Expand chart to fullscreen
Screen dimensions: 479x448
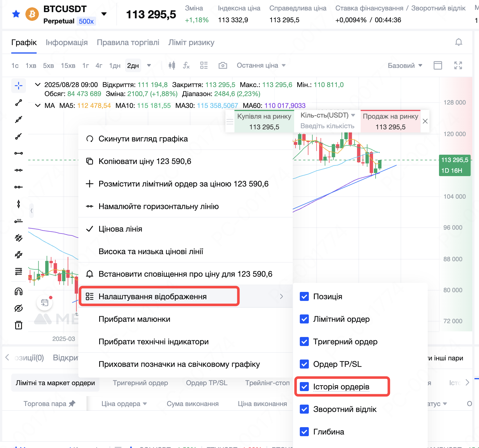point(458,65)
